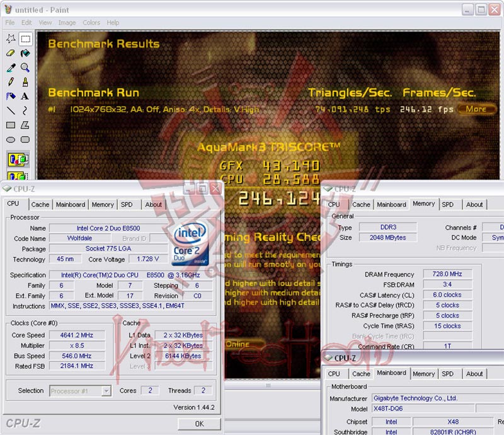Select the Text tool in Paint
504x435 pixels.
25,96
